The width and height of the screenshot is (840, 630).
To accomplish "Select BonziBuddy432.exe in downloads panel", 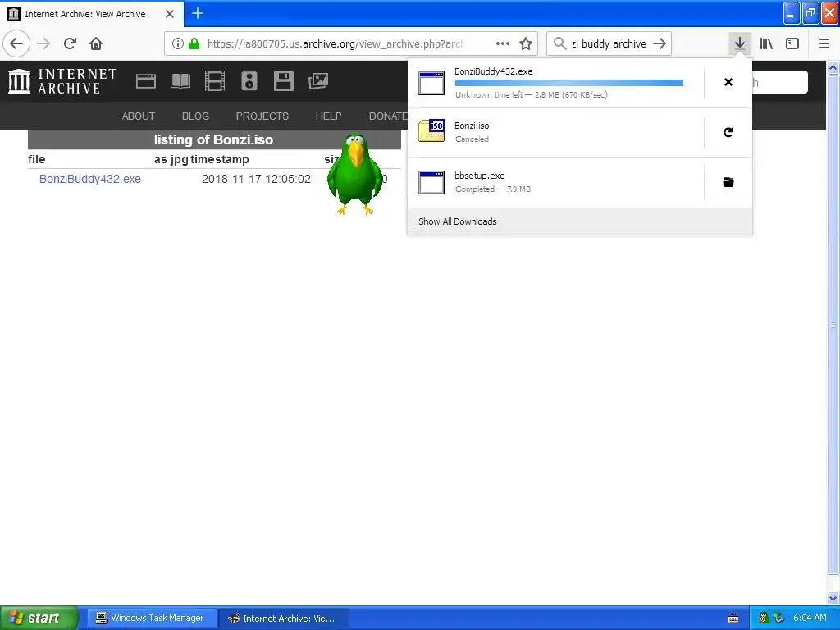I will (x=555, y=83).
